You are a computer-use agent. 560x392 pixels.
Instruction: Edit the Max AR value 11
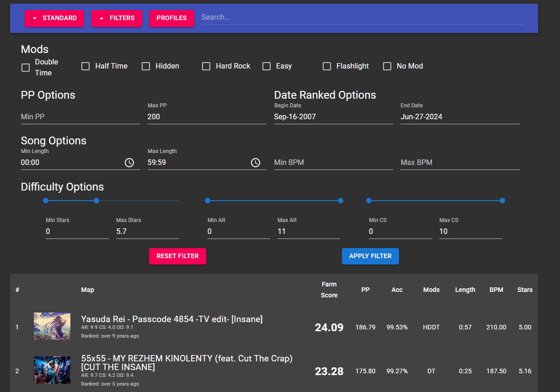click(x=309, y=232)
